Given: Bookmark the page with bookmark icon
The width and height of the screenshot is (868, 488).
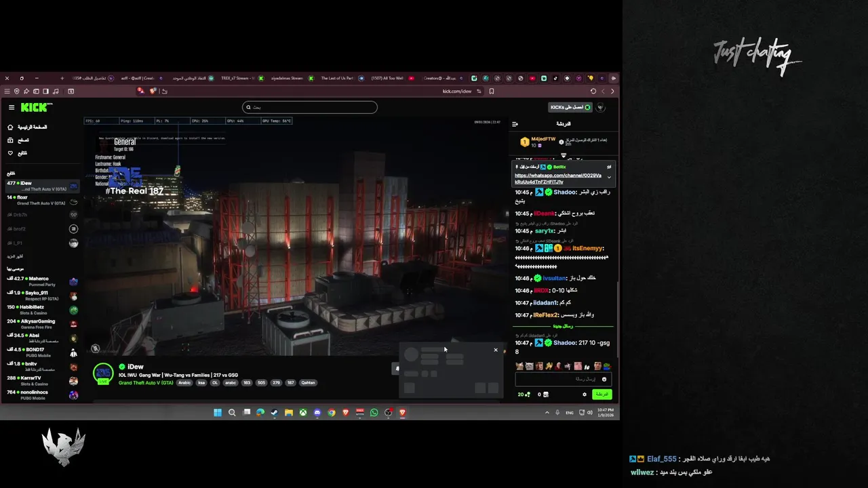Looking at the screenshot, I should tap(492, 91).
